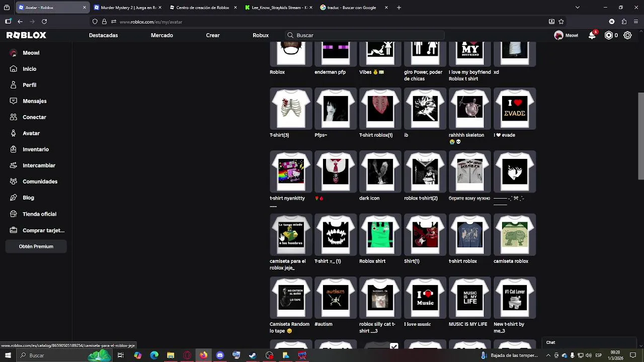Click the Tienda oficial icon
The image size is (644, 362).
pos(14,214)
